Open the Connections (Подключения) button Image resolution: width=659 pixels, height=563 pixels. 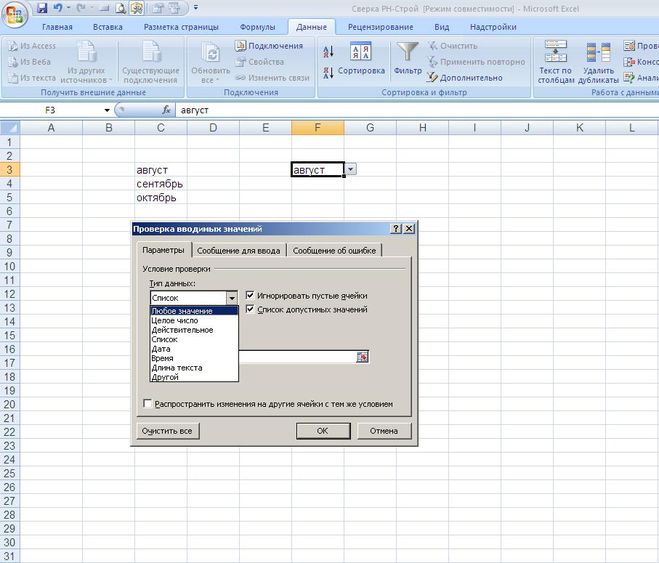pos(269,46)
